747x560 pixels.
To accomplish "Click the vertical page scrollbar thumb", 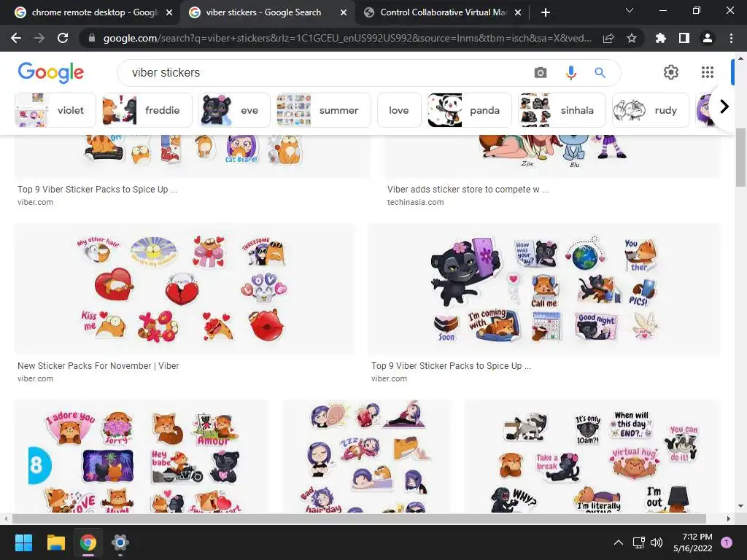I will (740, 157).
